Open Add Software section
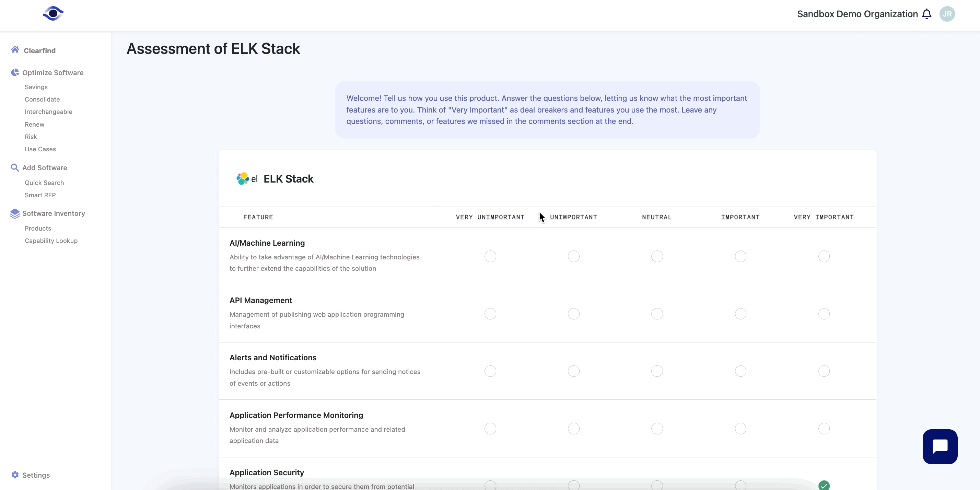This screenshot has width=980, height=490. pyautogui.click(x=45, y=168)
